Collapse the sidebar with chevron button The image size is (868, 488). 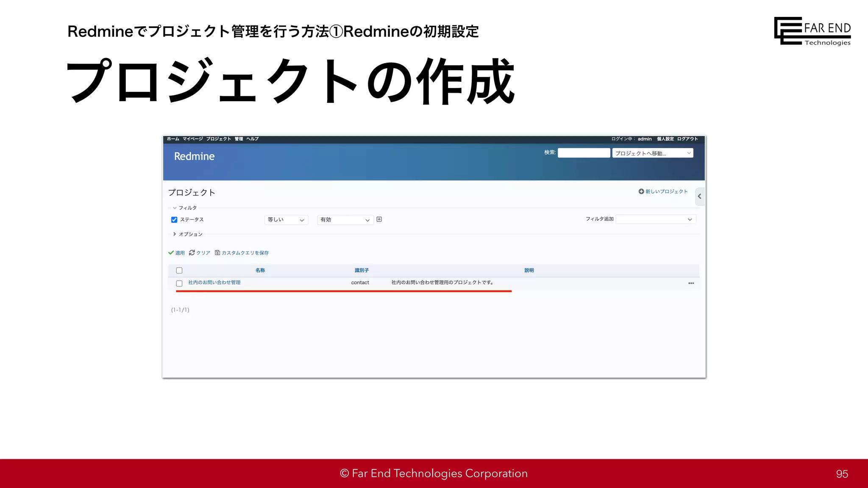[x=700, y=197]
